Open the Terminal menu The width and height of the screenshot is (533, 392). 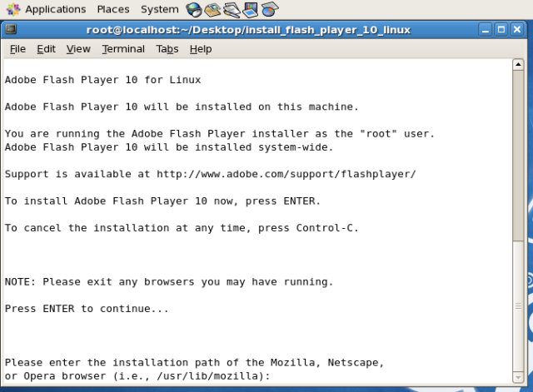(x=123, y=49)
